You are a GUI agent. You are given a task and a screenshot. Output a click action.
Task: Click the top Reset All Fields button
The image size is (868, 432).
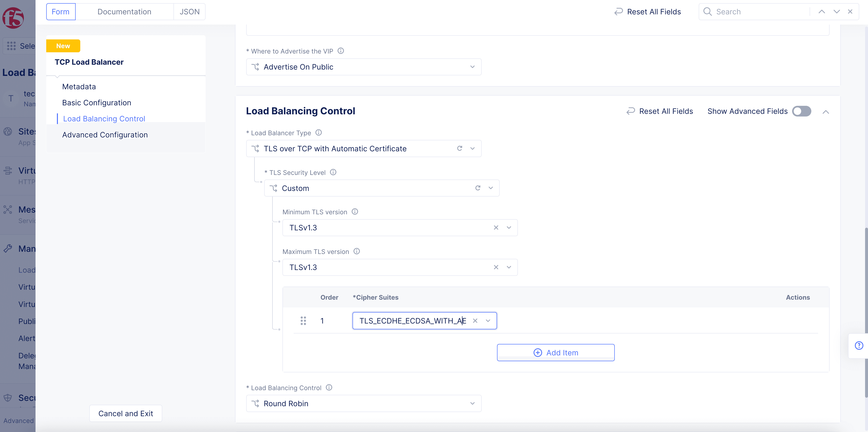pos(648,12)
